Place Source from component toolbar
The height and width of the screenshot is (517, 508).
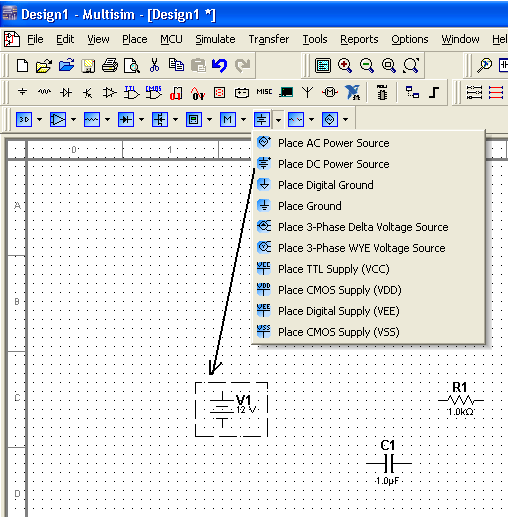22,92
